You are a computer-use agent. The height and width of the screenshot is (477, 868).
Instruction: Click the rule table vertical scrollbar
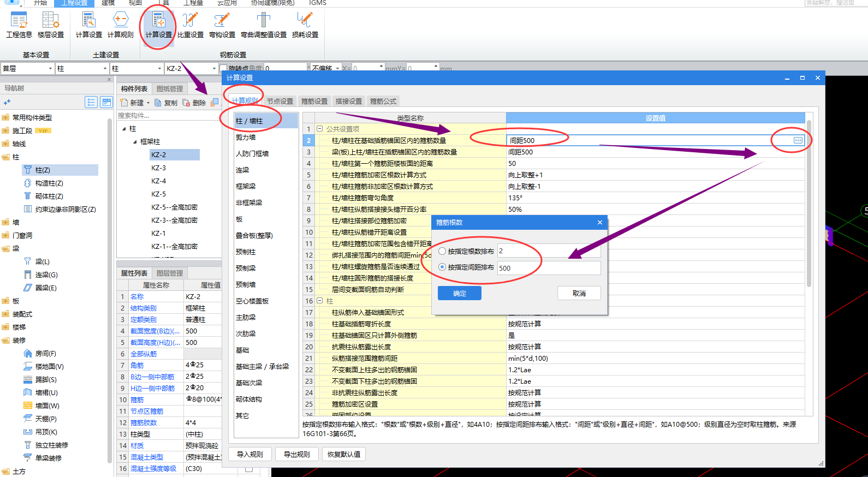pos(808,203)
